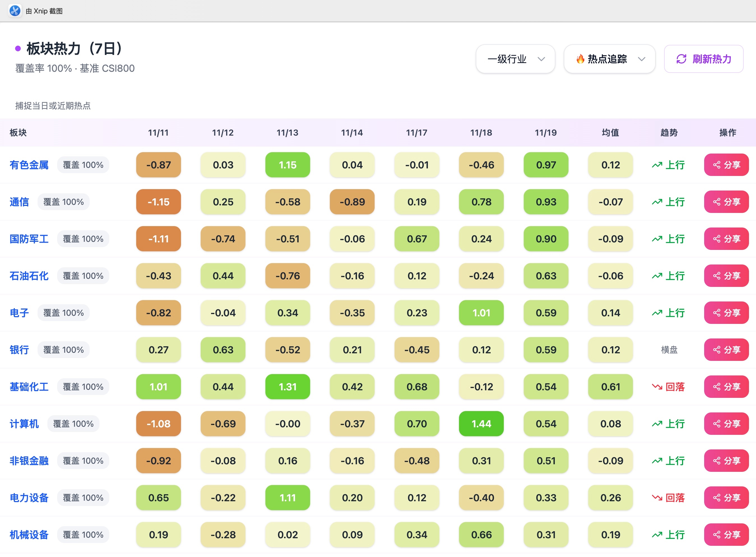756x557 pixels.
Task: Click share icon in 电子 row
Action: tap(716, 313)
